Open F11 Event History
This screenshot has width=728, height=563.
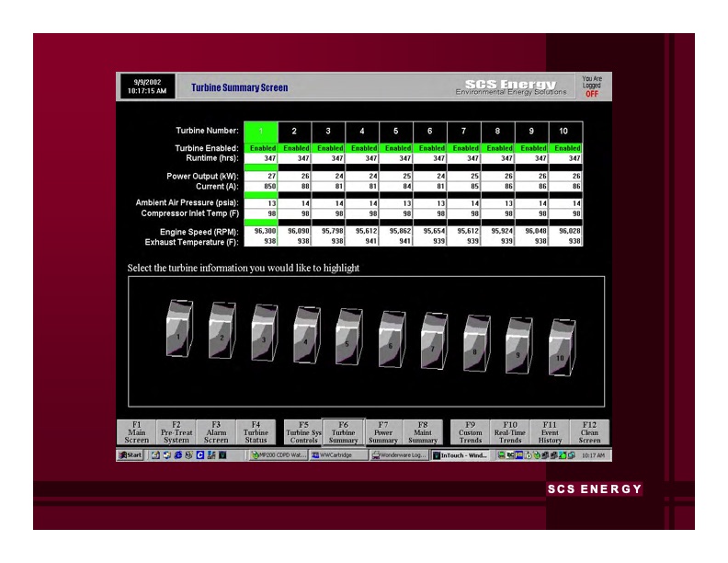(550, 432)
